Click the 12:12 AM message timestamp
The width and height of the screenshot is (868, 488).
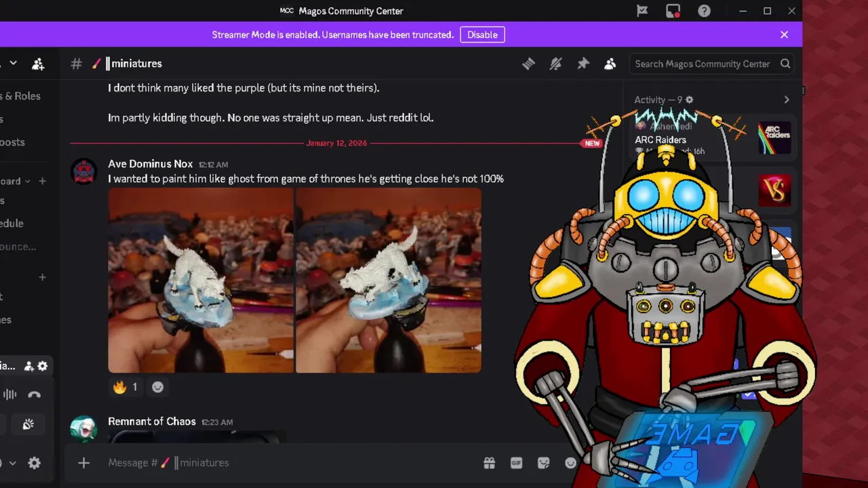(x=213, y=165)
